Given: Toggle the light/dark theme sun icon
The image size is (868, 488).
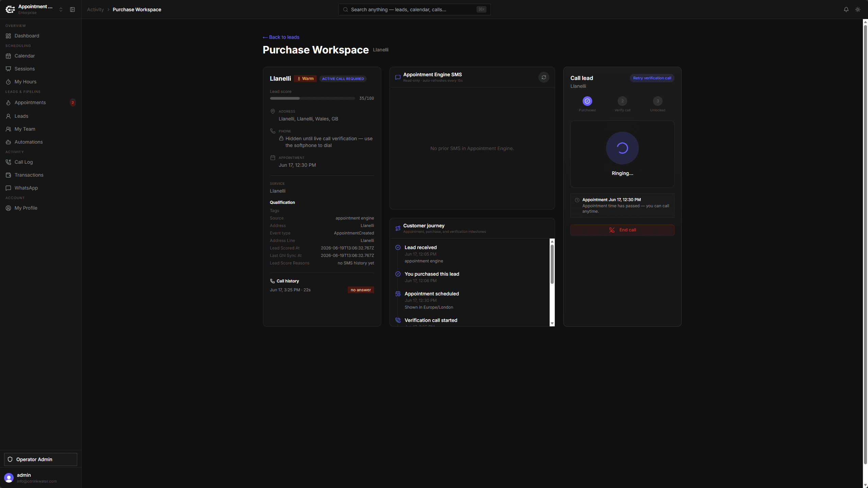Looking at the screenshot, I should [858, 10].
